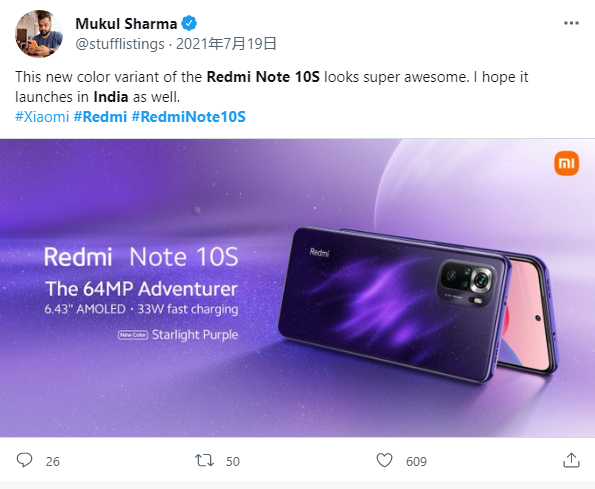Screen dimensions: 595x489
Task: Open the Redmi Note 10S promo image
Action: 298,288
